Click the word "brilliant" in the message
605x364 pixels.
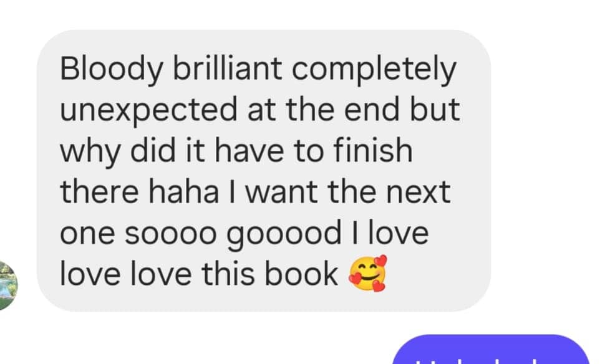[227, 69]
